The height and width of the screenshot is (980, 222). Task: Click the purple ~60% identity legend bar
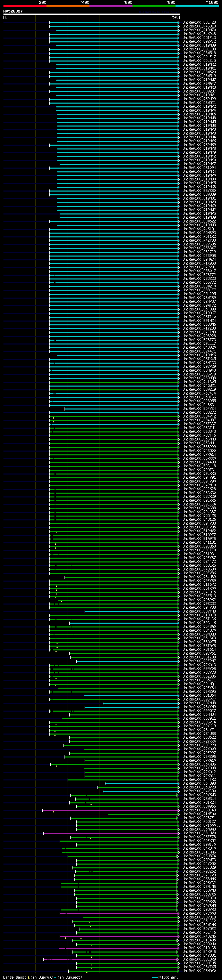click(111, 7)
